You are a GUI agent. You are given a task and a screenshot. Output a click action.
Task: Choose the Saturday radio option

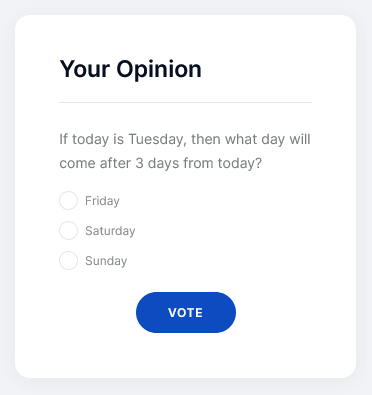click(68, 230)
